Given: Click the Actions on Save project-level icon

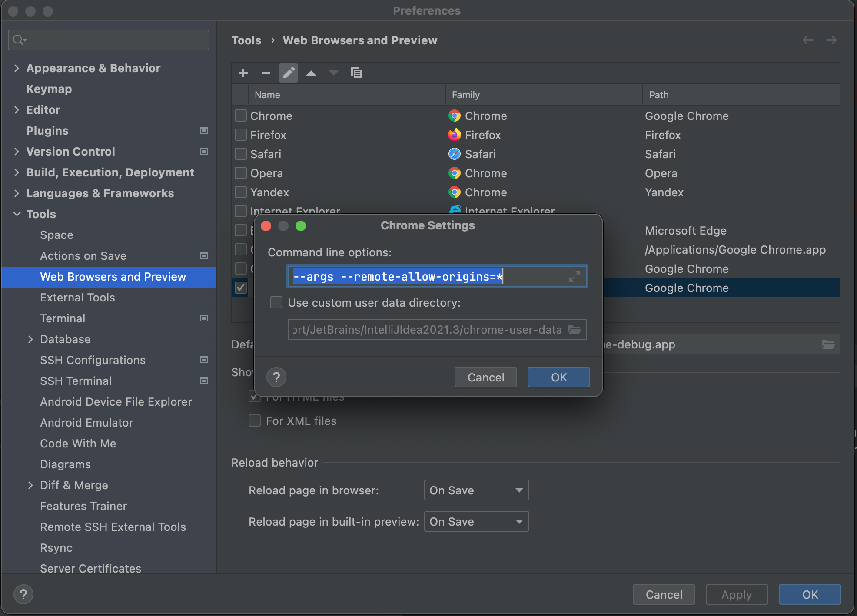Looking at the screenshot, I should click(x=203, y=255).
